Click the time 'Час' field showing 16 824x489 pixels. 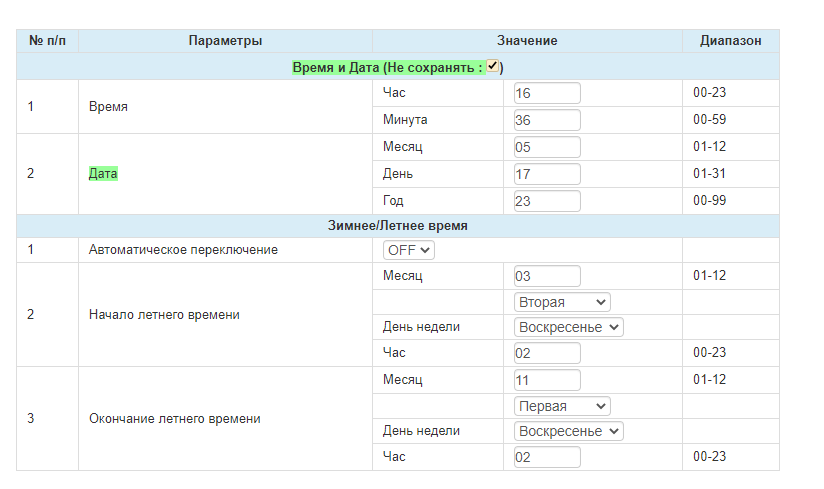546,93
